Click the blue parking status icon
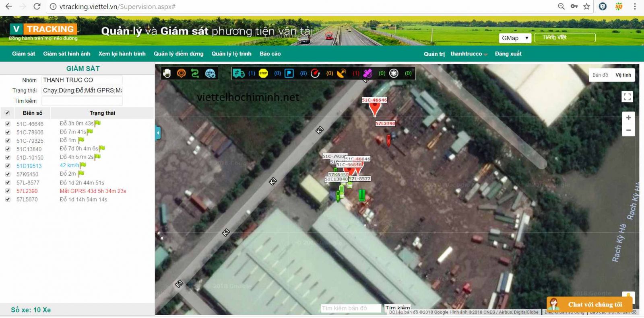 click(x=289, y=73)
